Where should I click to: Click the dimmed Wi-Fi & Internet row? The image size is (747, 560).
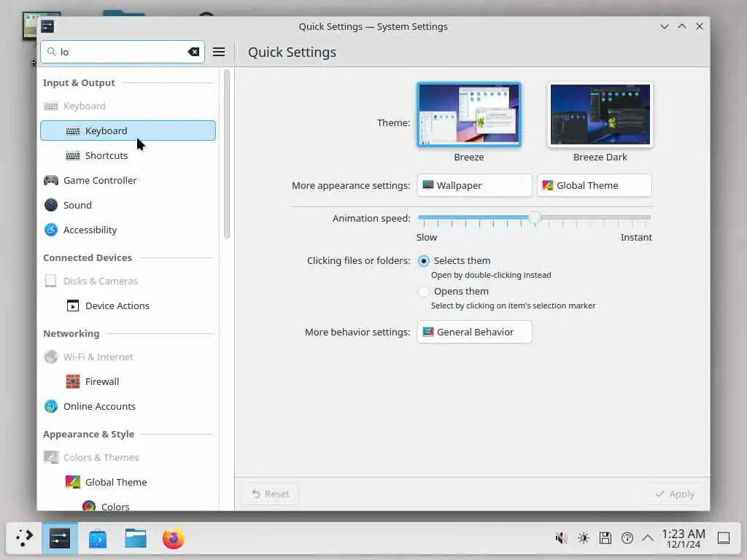pos(128,357)
